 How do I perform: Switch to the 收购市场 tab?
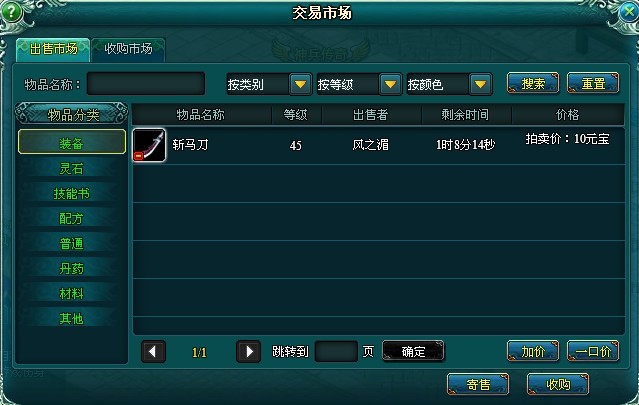(x=128, y=50)
